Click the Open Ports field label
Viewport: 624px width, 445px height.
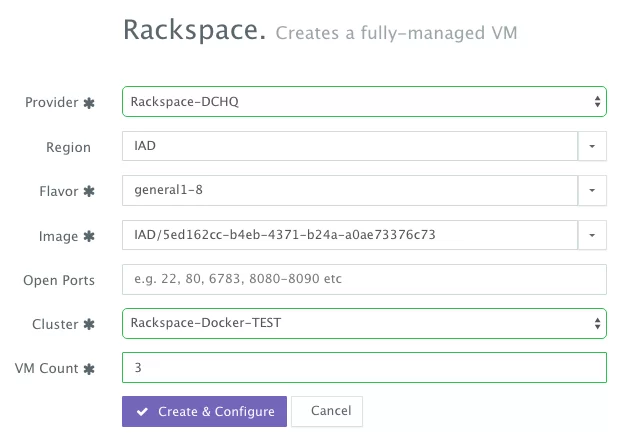(x=59, y=280)
